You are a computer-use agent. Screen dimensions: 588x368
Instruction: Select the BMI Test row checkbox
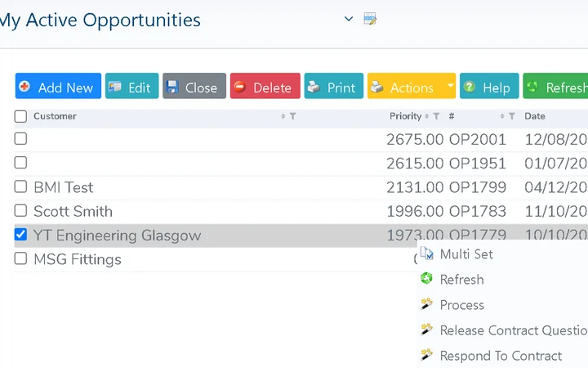[x=20, y=186]
